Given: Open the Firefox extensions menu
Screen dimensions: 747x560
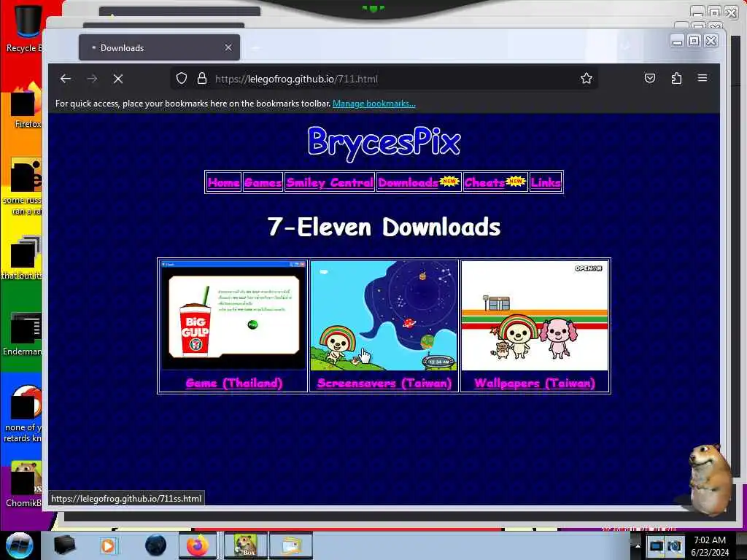Looking at the screenshot, I should click(676, 78).
